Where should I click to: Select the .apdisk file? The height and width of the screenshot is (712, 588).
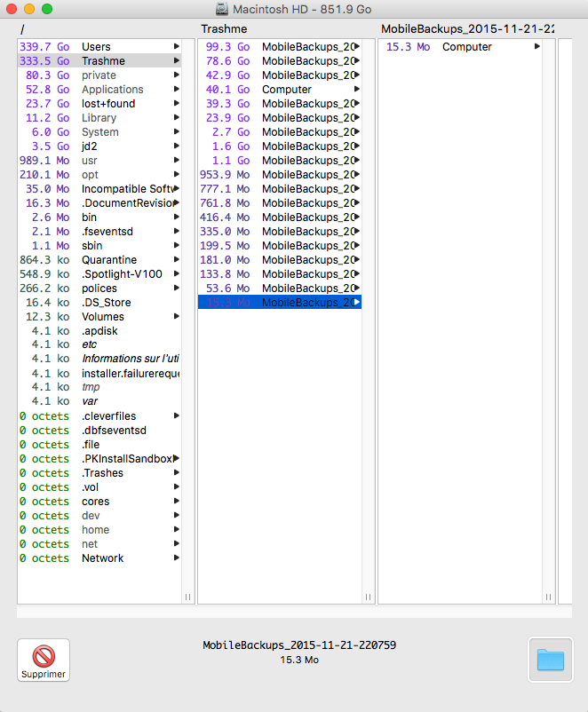pos(99,330)
